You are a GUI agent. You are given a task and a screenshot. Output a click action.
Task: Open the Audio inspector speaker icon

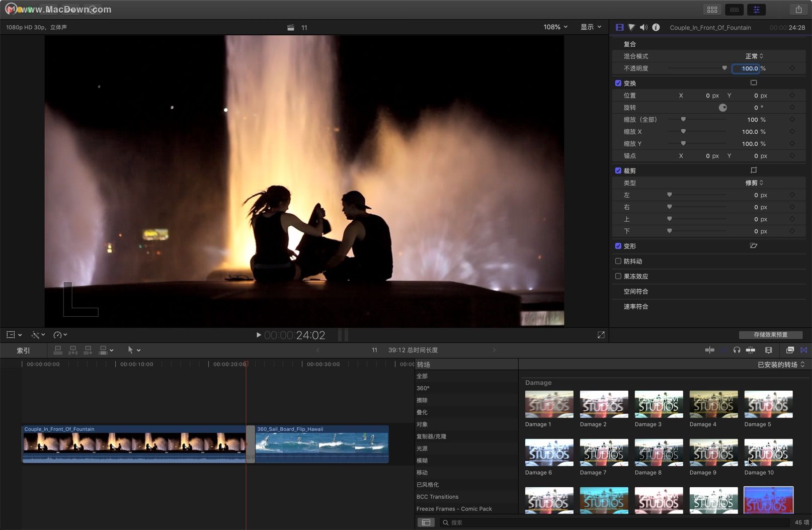click(x=643, y=27)
